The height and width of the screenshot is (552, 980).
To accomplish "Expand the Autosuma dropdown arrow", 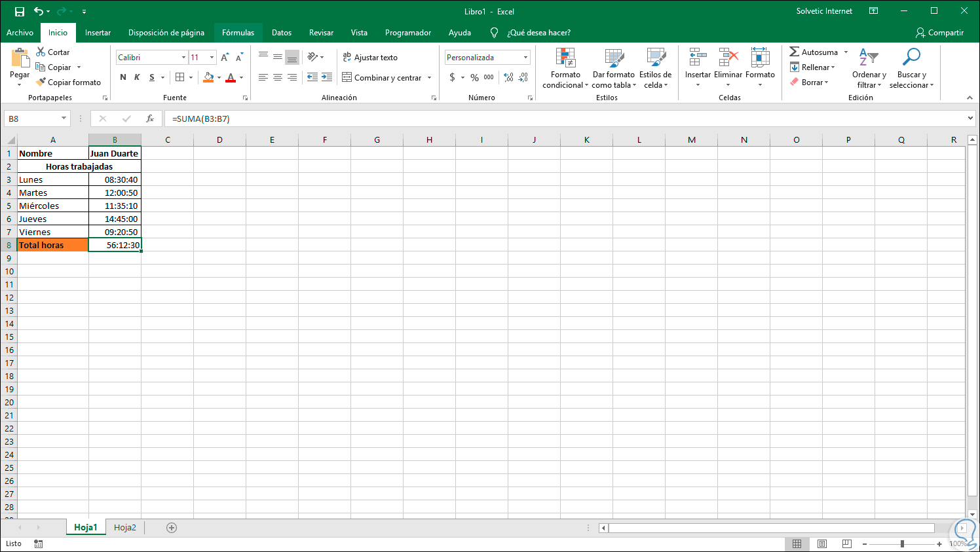I will 846,52.
